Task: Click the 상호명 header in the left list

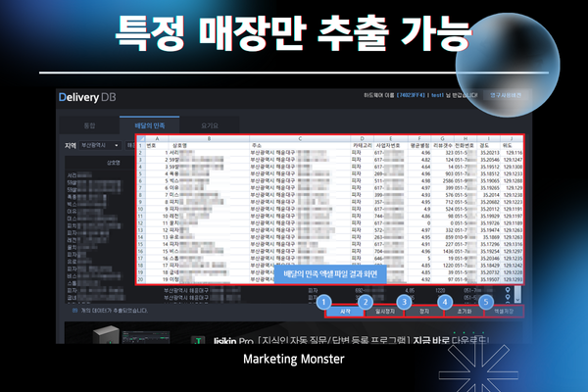Action: pyautogui.click(x=114, y=163)
